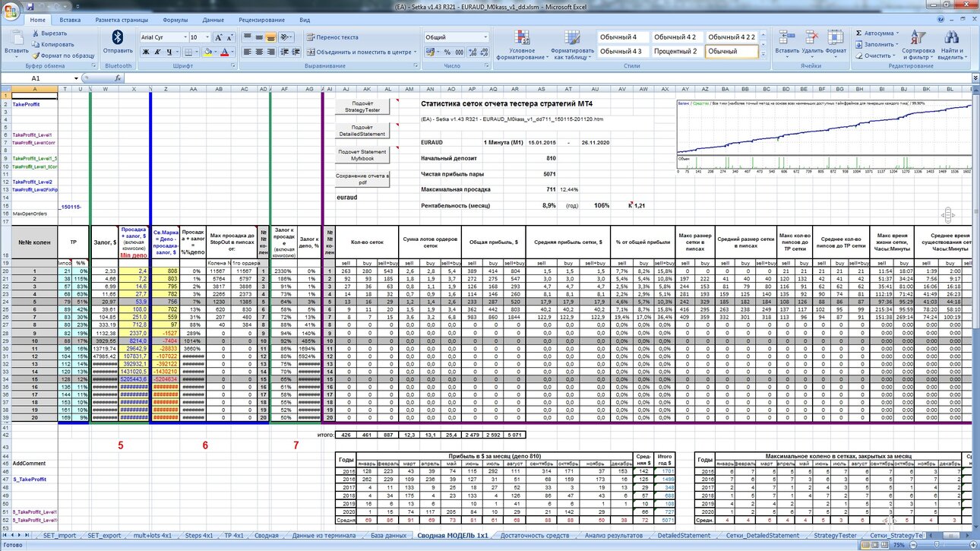Align cell content to the top
The width and height of the screenshot is (980, 551).
click(248, 37)
